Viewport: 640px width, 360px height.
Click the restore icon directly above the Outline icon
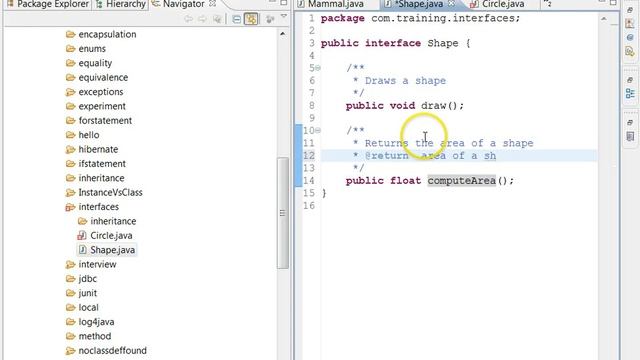[x=630, y=80]
